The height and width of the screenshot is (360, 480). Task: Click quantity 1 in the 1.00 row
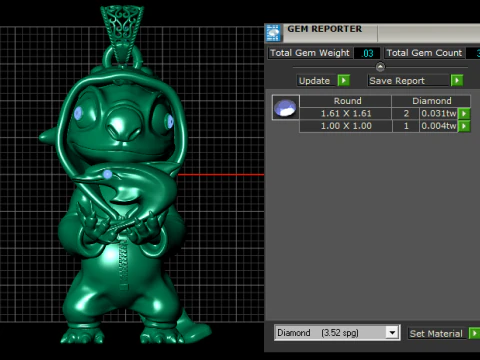(406, 126)
